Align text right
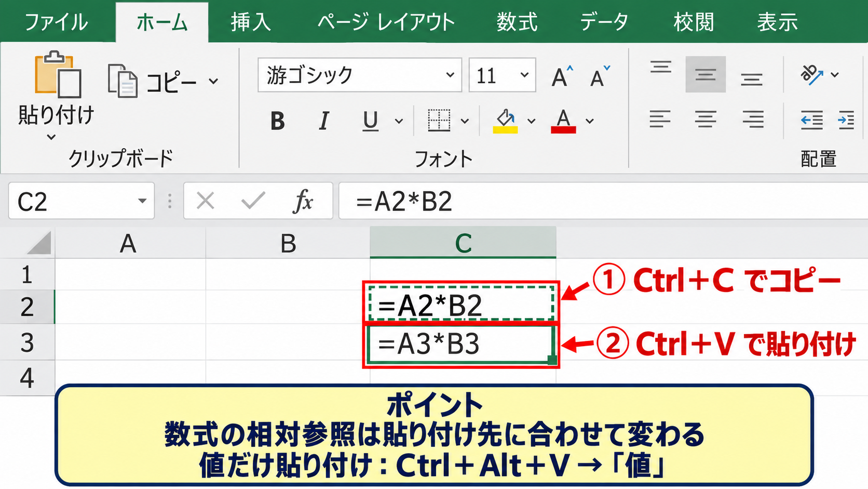This screenshot has width=868, height=489. (x=753, y=120)
